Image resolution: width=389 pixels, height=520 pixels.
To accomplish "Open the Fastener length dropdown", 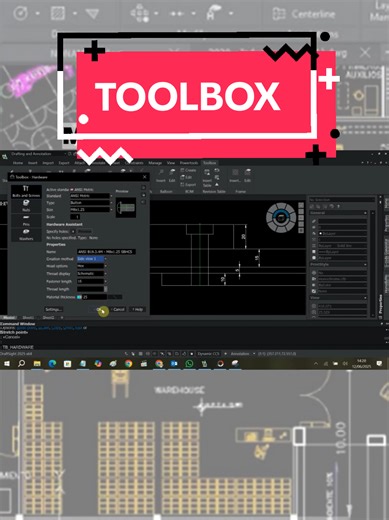I will 91,281.
